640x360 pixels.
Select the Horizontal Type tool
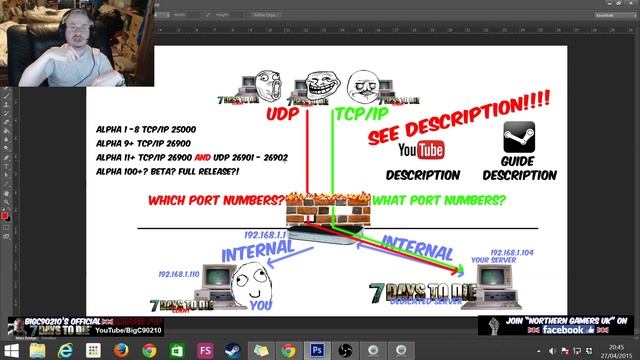[x=7, y=166]
